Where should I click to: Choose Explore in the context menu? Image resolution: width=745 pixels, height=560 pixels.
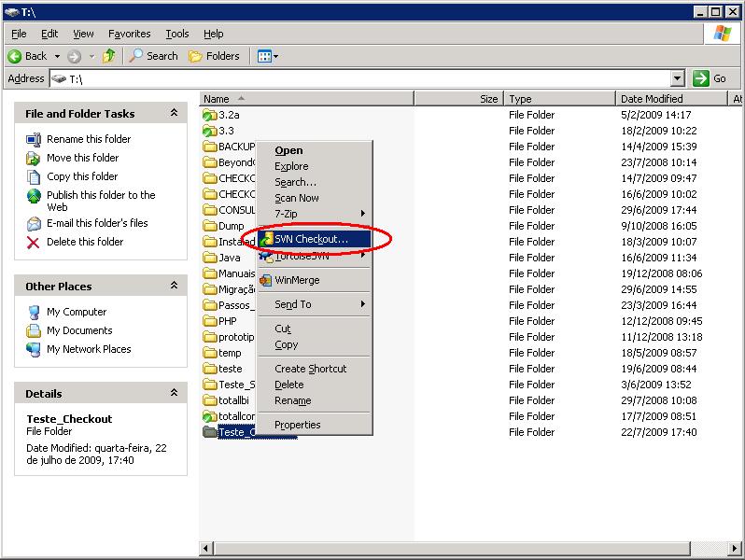coord(314,166)
